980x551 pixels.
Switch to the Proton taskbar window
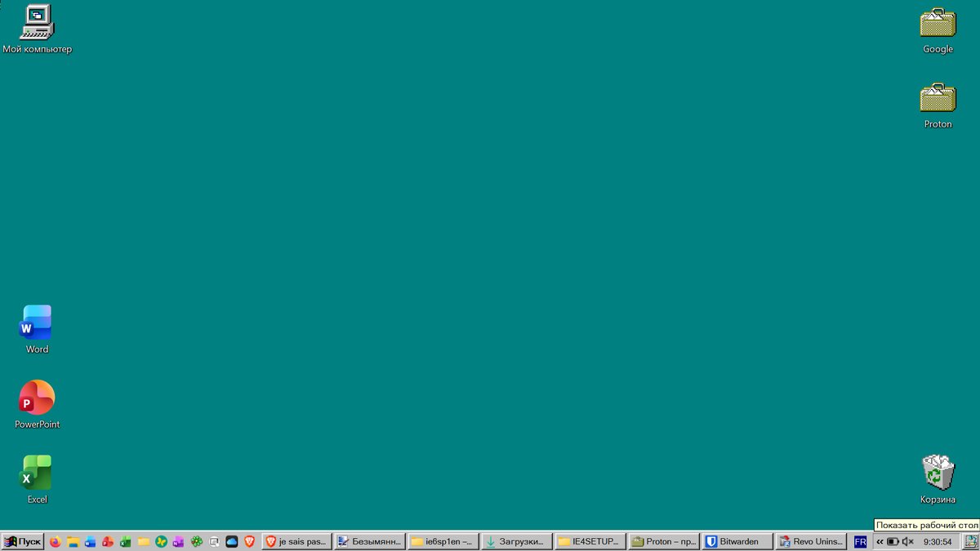pos(664,541)
